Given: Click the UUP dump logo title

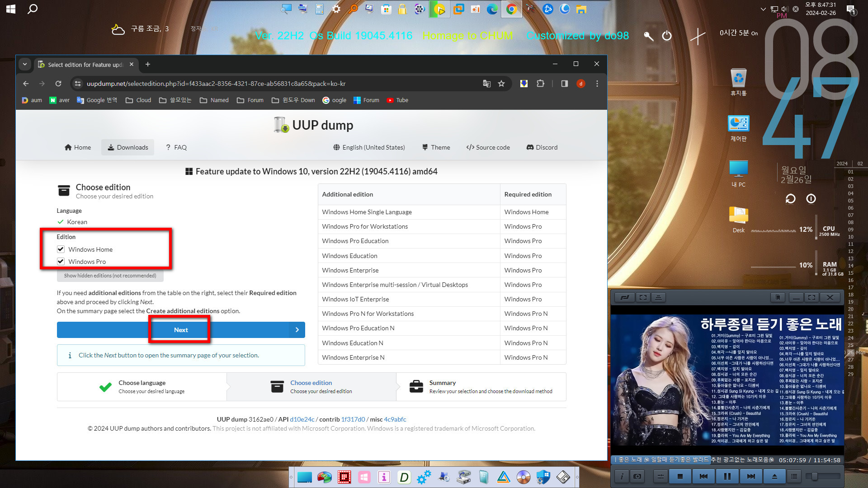Looking at the screenshot, I should coord(313,125).
